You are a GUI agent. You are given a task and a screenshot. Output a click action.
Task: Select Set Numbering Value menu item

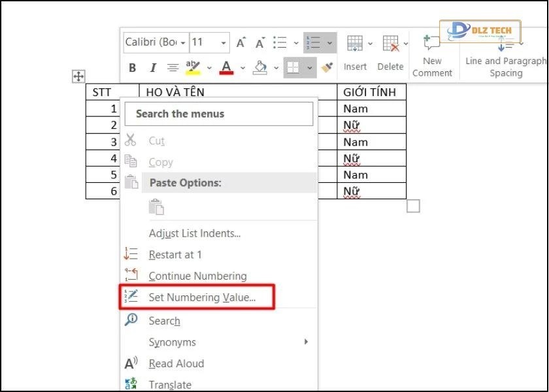coord(202,297)
